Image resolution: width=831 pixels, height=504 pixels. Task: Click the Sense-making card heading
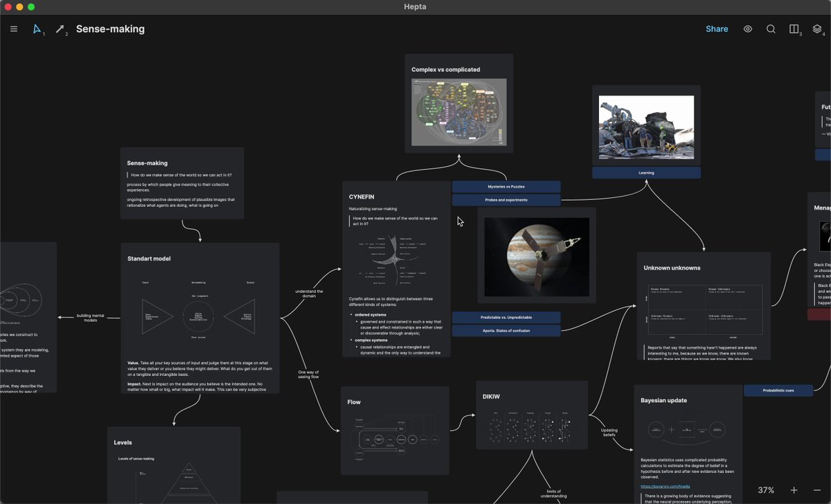(148, 163)
